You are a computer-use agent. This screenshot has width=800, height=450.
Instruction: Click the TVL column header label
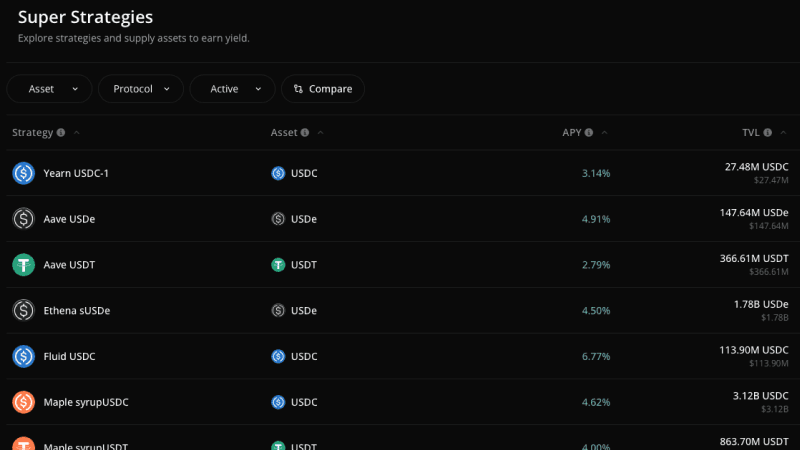[x=751, y=133]
